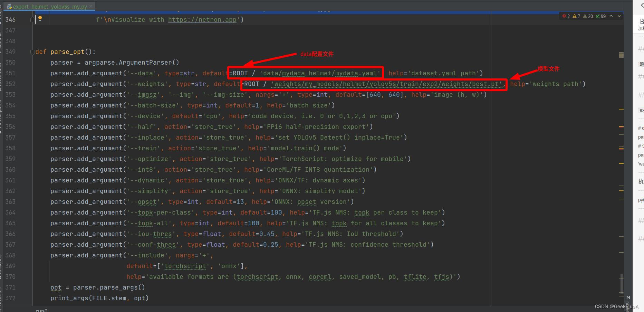Click the '--data' argument string
Screen dimensions: 644x312
pos(142,73)
